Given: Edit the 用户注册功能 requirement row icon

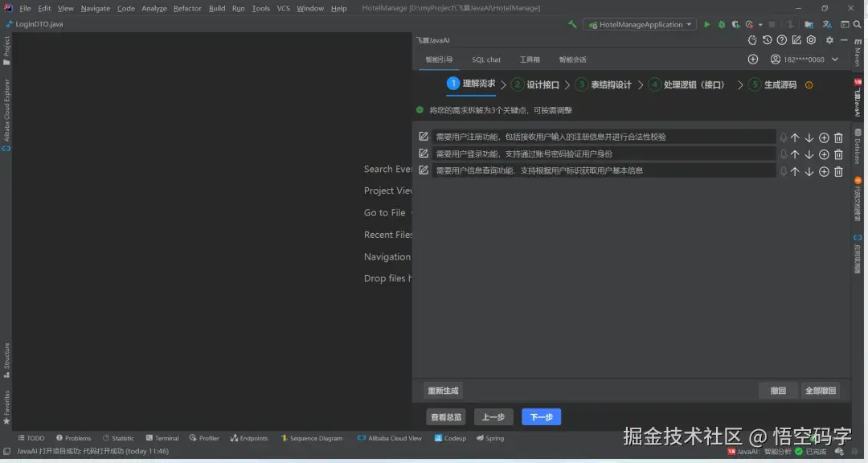Looking at the screenshot, I should click(x=424, y=136).
